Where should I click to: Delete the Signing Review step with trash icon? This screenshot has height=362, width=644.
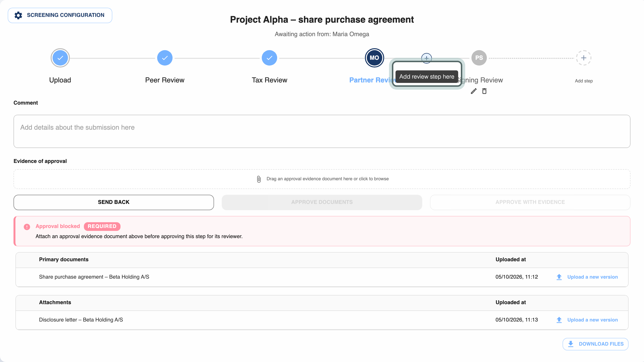484,91
